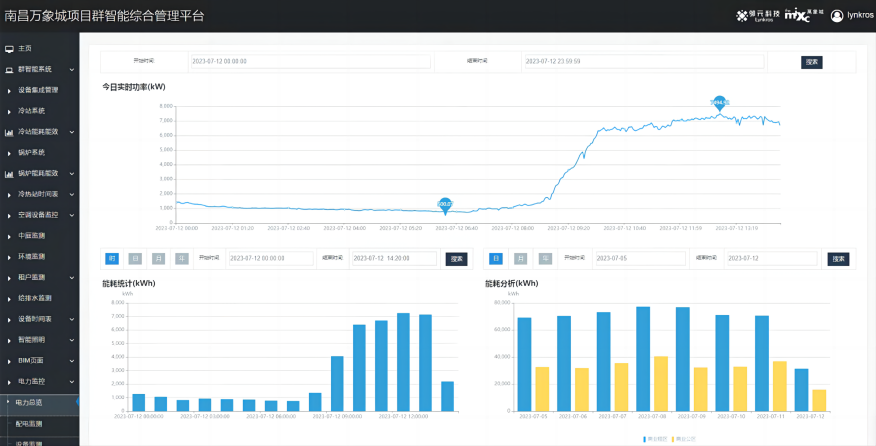Viewport: 876px width, 446px height.
Task: Click the 群智能系统 laptop icon
Action: [x=9, y=69]
